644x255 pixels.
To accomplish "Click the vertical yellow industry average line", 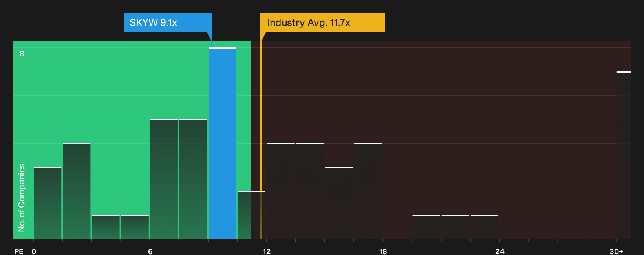I will coord(261,135).
